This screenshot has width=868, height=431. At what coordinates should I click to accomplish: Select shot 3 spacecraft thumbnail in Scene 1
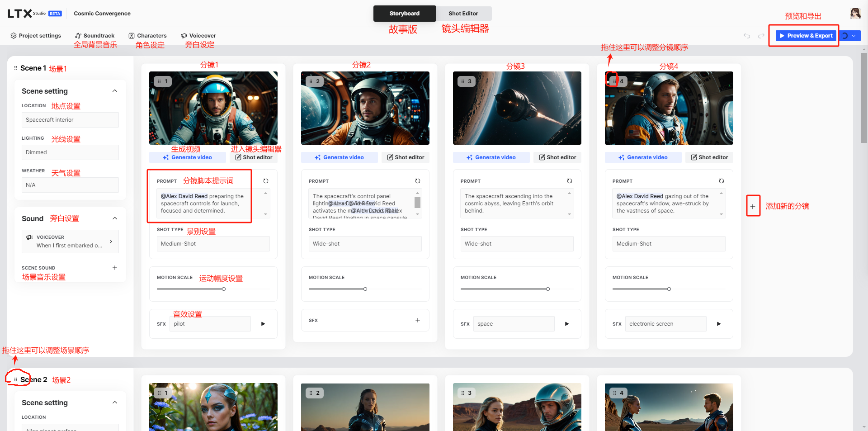(517, 108)
